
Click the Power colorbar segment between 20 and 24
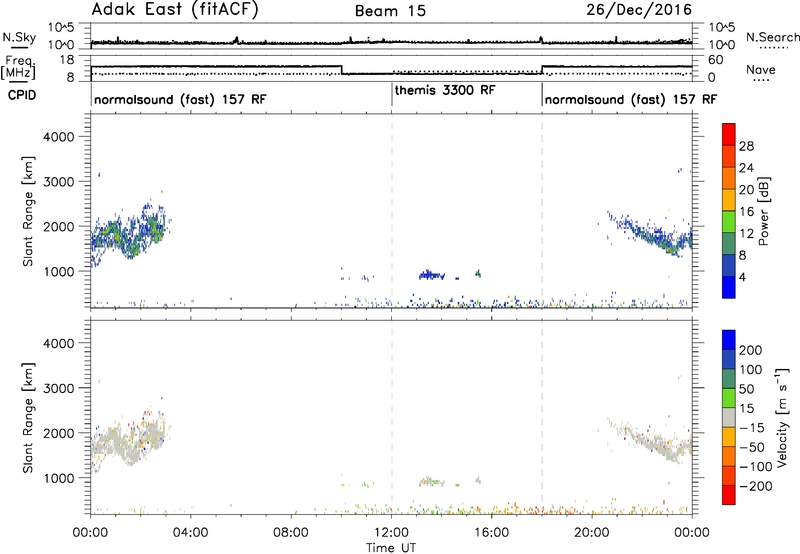(729, 178)
